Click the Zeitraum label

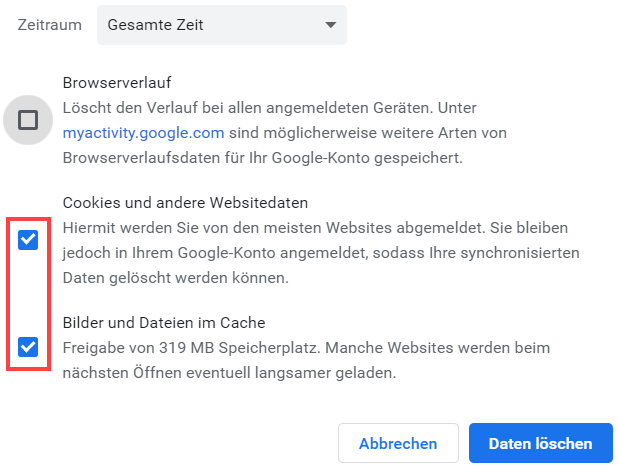coord(49,25)
